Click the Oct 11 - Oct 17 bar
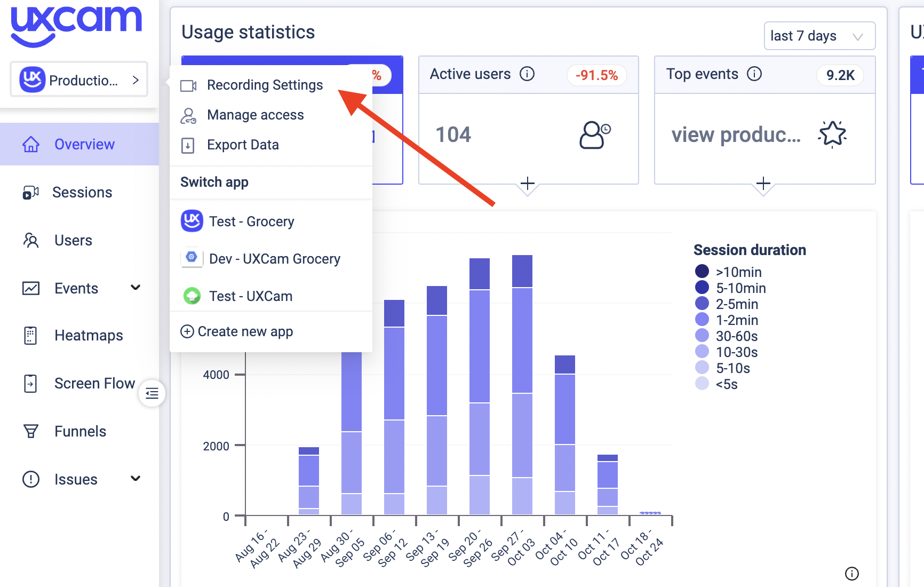The height and width of the screenshot is (587, 924). point(608,485)
